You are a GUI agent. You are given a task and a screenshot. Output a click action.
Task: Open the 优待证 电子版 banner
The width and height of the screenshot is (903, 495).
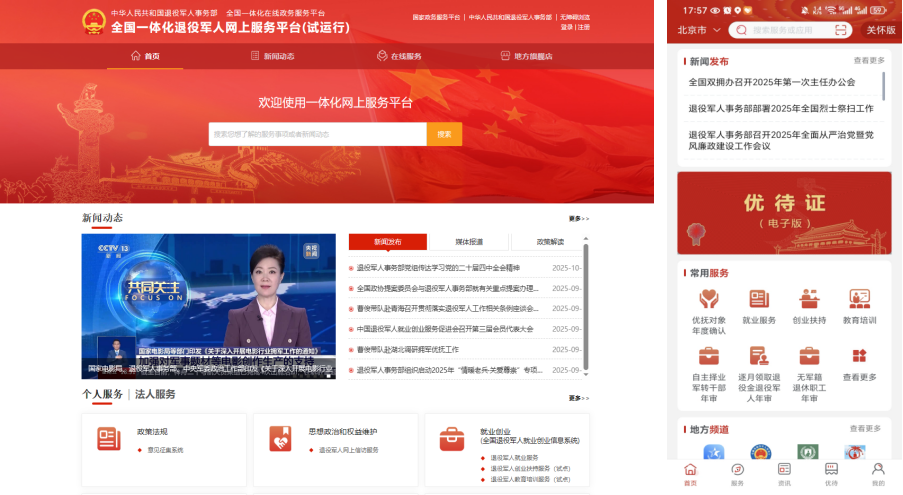pos(784,213)
